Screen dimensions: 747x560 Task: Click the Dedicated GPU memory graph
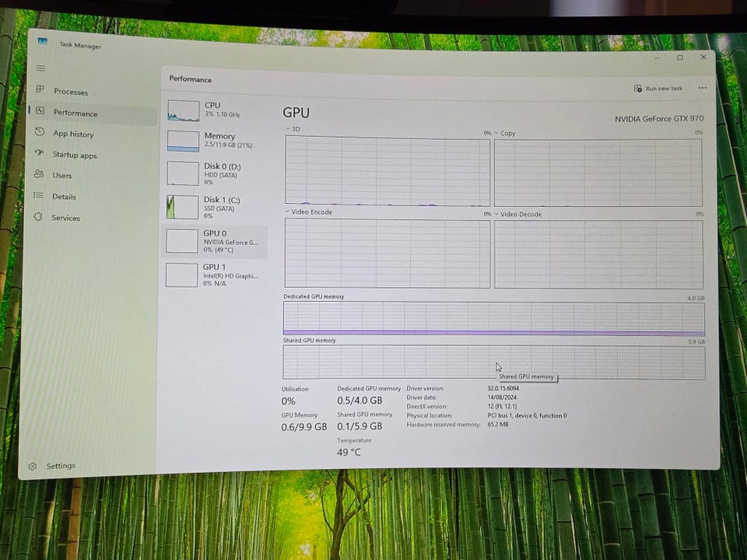coord(494,319)
